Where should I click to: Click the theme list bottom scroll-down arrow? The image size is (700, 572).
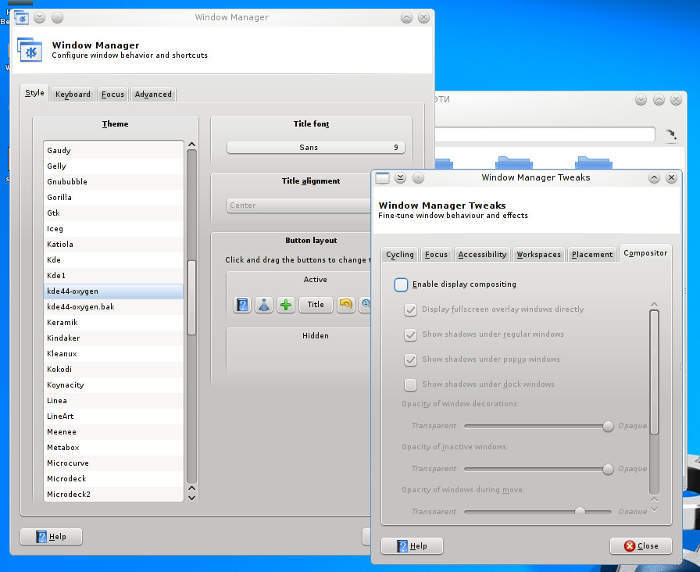click(192, 498)
